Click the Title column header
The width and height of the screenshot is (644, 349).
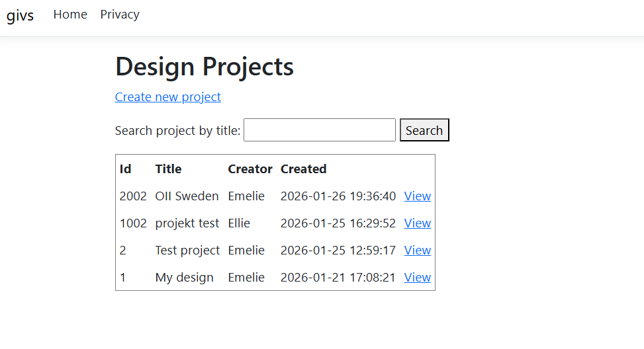pos(168,169)
